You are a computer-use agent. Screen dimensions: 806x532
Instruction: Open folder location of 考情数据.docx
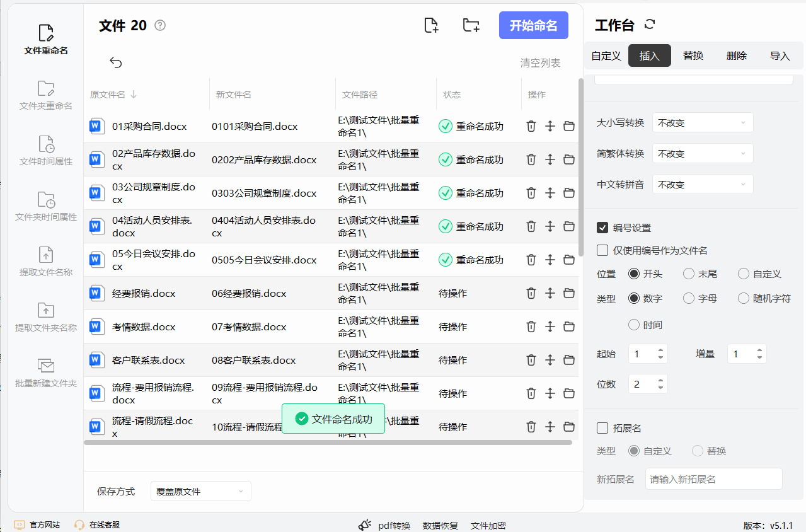(569, 327)
